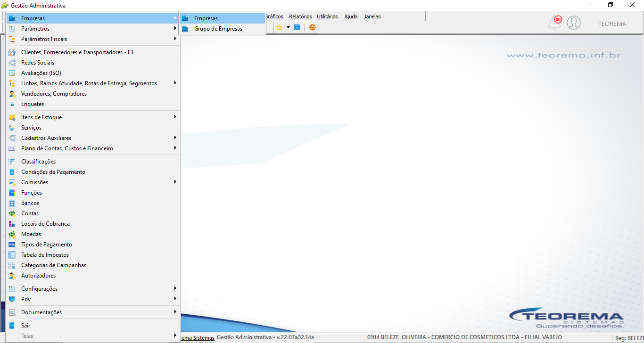The width and height of the screenshot is (644, 343).
Task: Click the Funções icon
Action: (12, 193)
